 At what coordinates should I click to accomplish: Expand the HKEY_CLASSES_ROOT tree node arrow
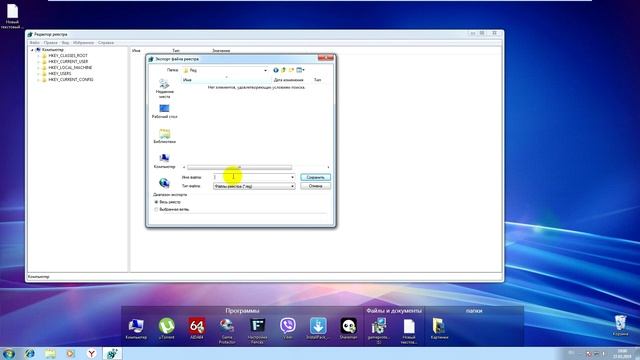tap(38, 56)
